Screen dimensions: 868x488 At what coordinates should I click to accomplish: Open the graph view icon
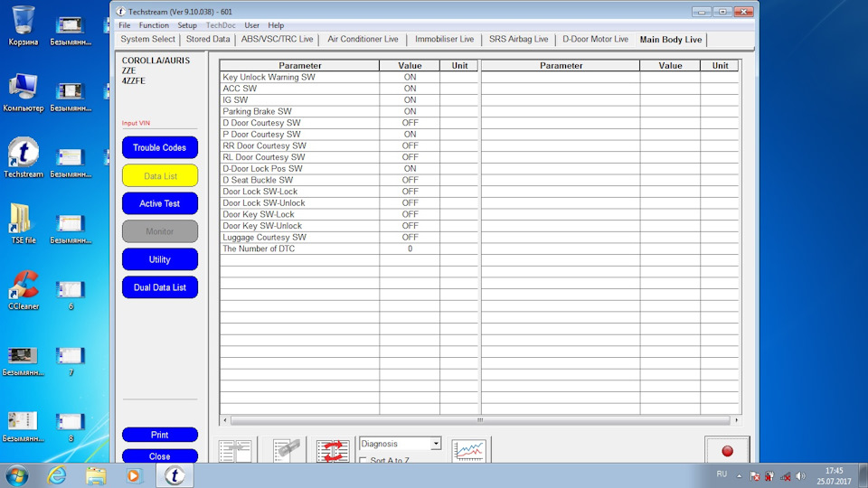(469, 450)
